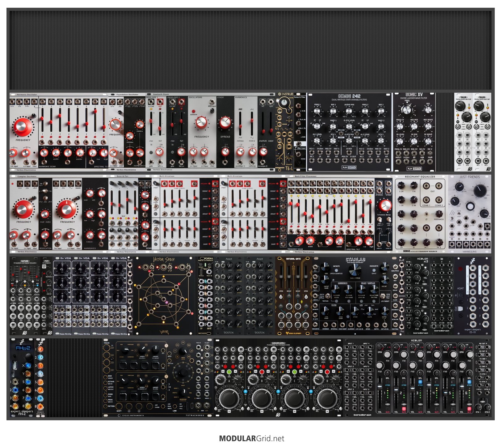The width and height of the screenshot is (504, 445).
Task: Click the FH-2 USB port
Action: click(x=14, y=366)
